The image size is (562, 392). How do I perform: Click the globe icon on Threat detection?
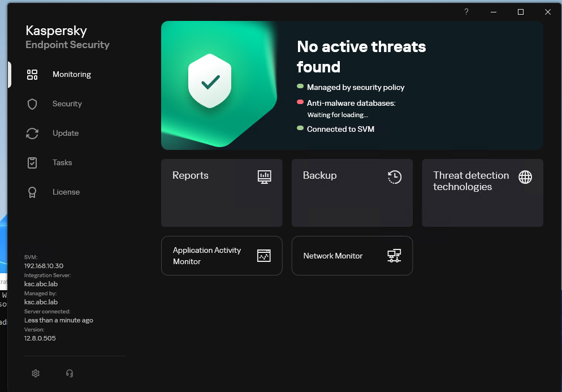tap(525, 177)
